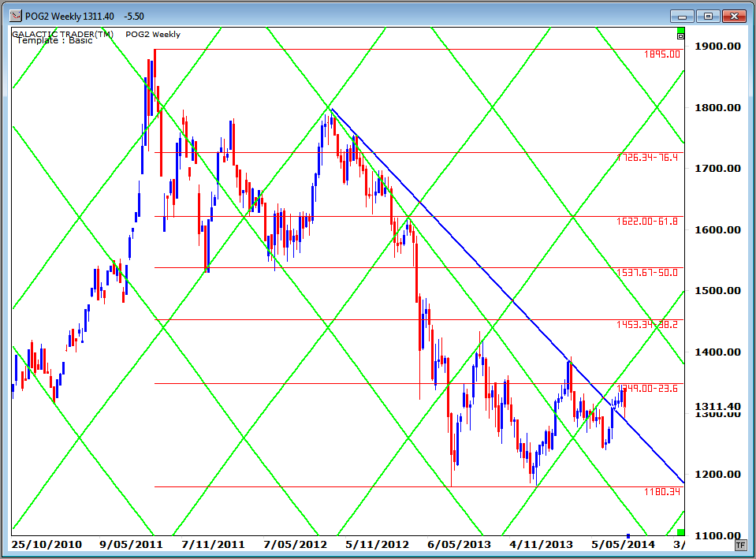Click the 1400.00 price axis label
The image size is (756, 559).
click(717, 352)
